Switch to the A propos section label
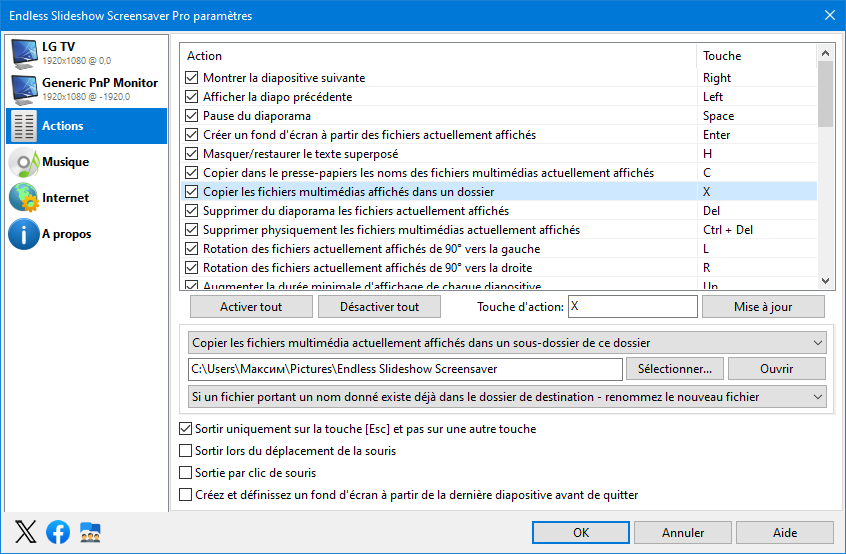Screen dimensions: 846x554 67,234
